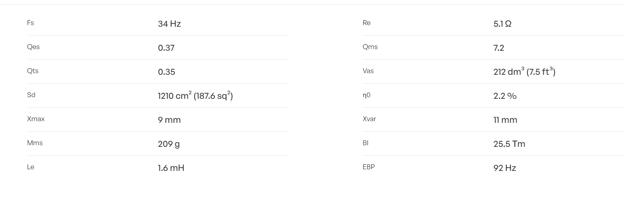Select the Qms parameter label
This screenshot has height=200, width=644.
[370, 47]
